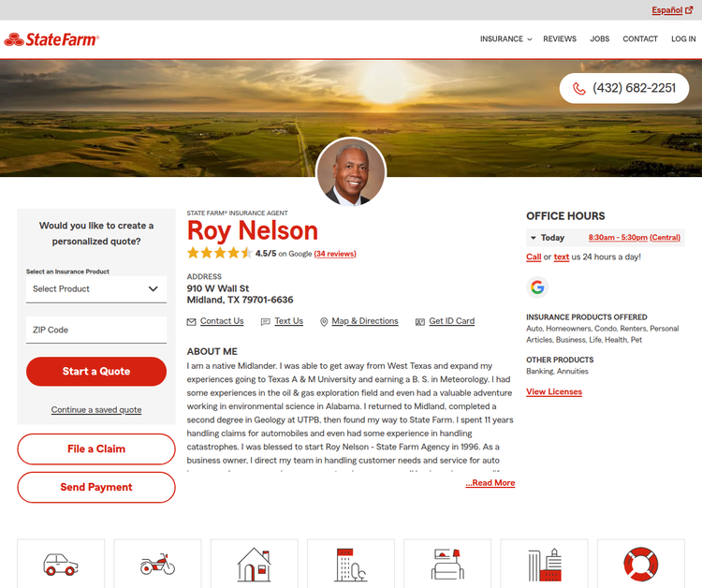This screenshot has width=702, height=588.
Task: Click LOG IN in the navigation
Action: 683,39
